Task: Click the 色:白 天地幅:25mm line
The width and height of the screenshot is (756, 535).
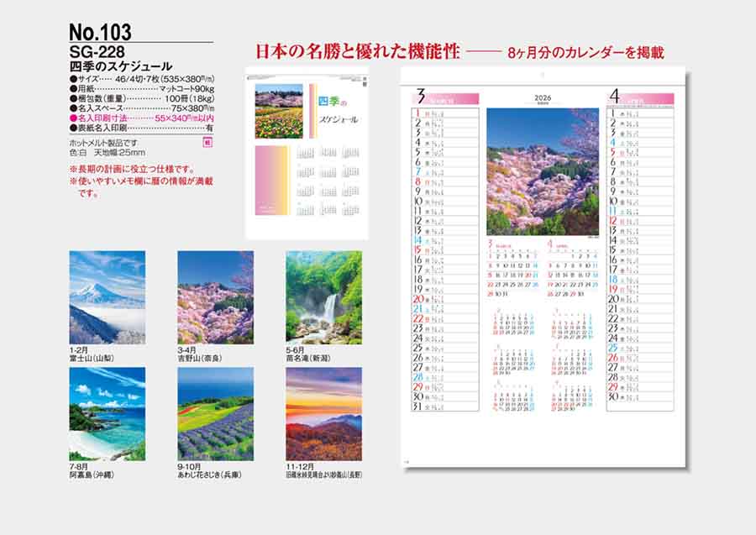Action: coord(107,152)
